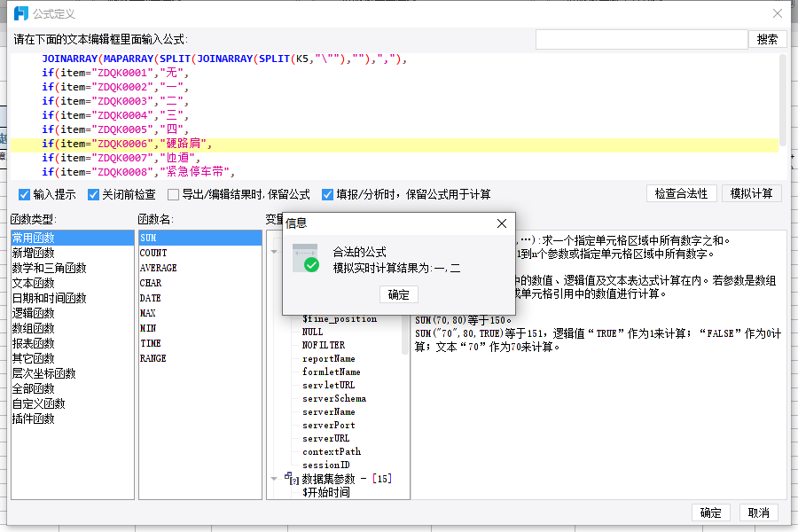This screenshot has width=798, height=532.
Task: Toggle 填报/分析时,保留公式用于计算 checkbox
Action: pos(328,194)
